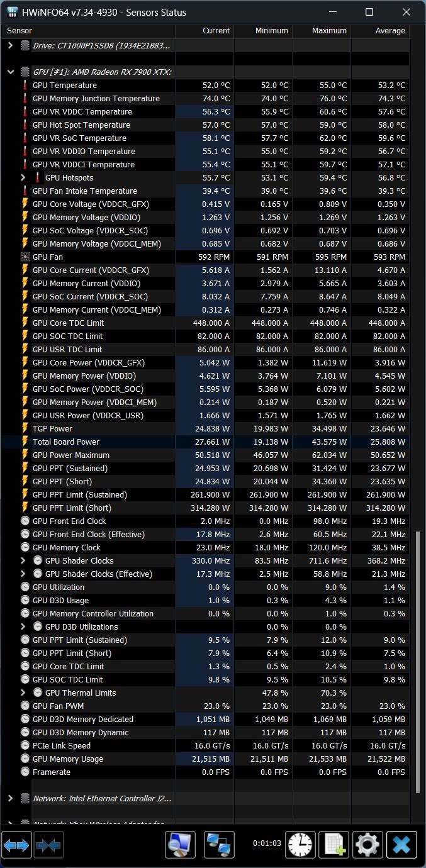Viewport: 426px width, 868px height.
Task: Select the GPU SOC TDC Limit 82.000 A row
Action: click(205, 336)
